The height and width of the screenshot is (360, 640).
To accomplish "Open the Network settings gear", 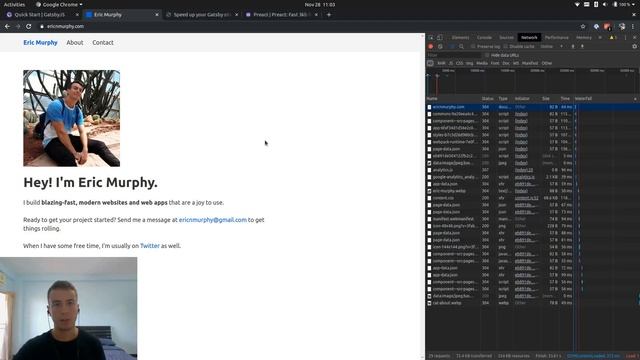I will coord(634,47).
